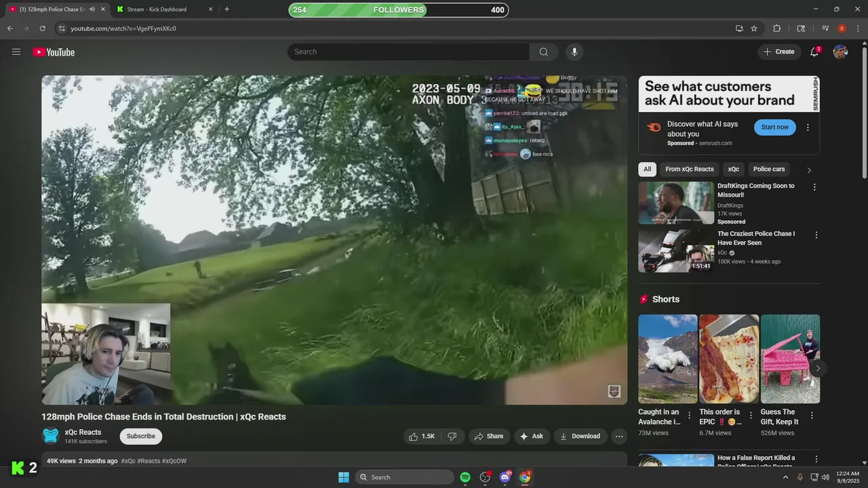
Task: Select the Police cars chip
Action: (769, 169)
